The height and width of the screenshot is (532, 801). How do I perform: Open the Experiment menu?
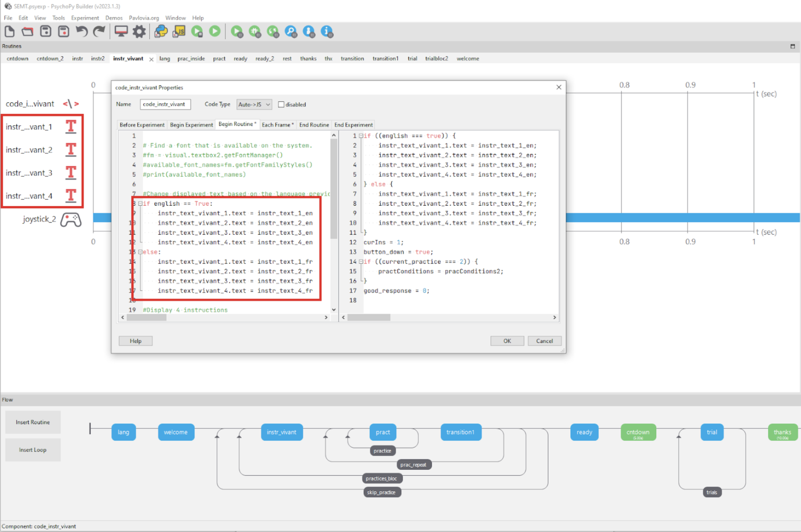click(x=85, y=18)
